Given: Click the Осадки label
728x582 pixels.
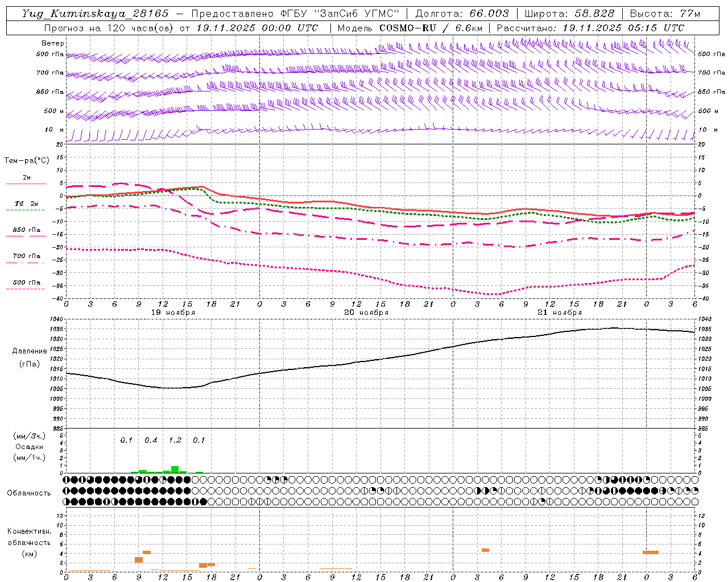Looking at the screenshot, I should pyautogui.click(x=29, y=447).
